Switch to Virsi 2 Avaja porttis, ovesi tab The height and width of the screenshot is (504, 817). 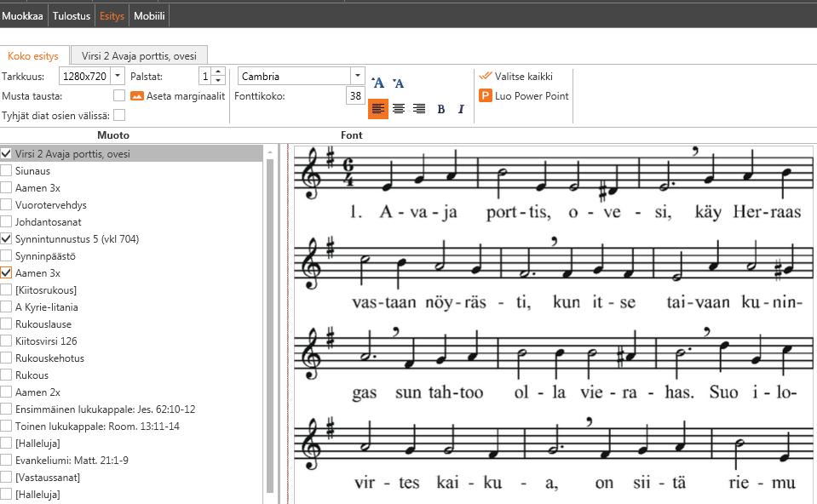click(x=139, y=55)
